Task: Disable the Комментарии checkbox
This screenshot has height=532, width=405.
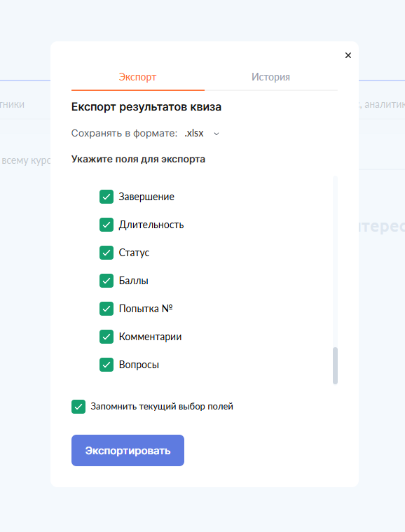Action: [x=107, y=337]
